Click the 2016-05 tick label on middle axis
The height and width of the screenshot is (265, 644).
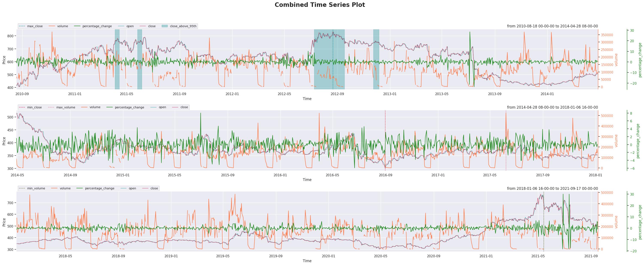(x=332, y=175)
